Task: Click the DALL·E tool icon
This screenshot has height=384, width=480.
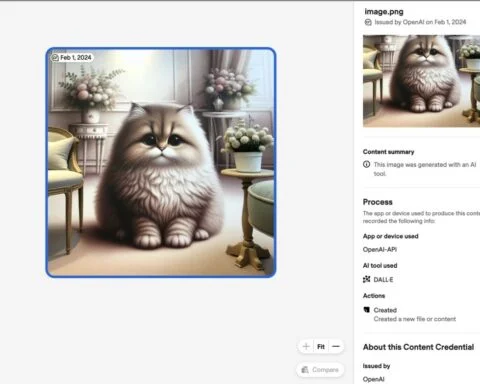Action: tap(367, 279)
